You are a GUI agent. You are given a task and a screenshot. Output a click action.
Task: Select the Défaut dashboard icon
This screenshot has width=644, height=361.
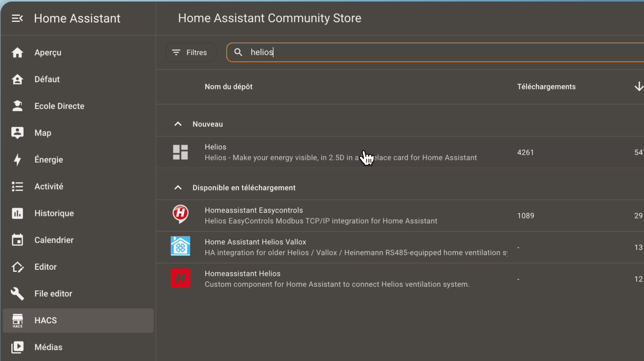click(x=17, y=79)
